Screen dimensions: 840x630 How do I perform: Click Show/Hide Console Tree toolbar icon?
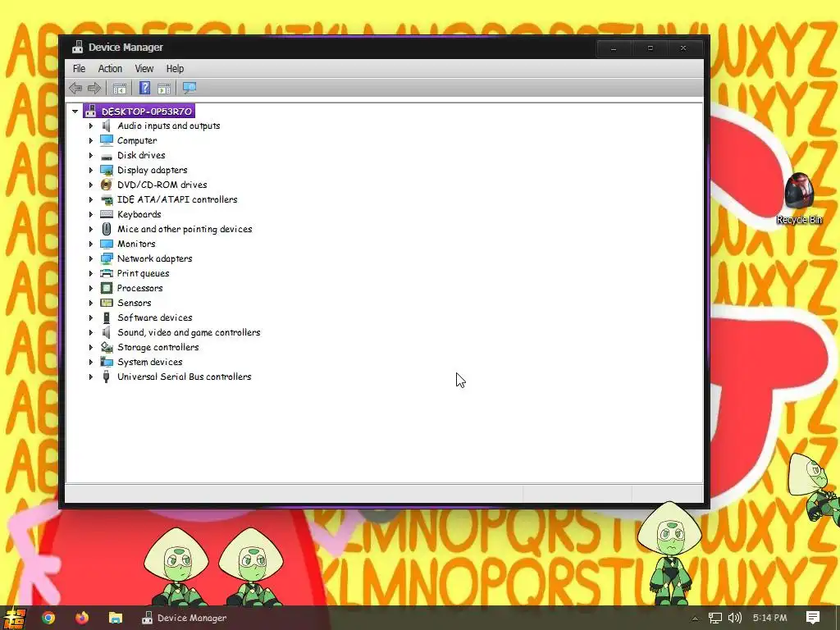pyautogui.click(x=120, y=88)
